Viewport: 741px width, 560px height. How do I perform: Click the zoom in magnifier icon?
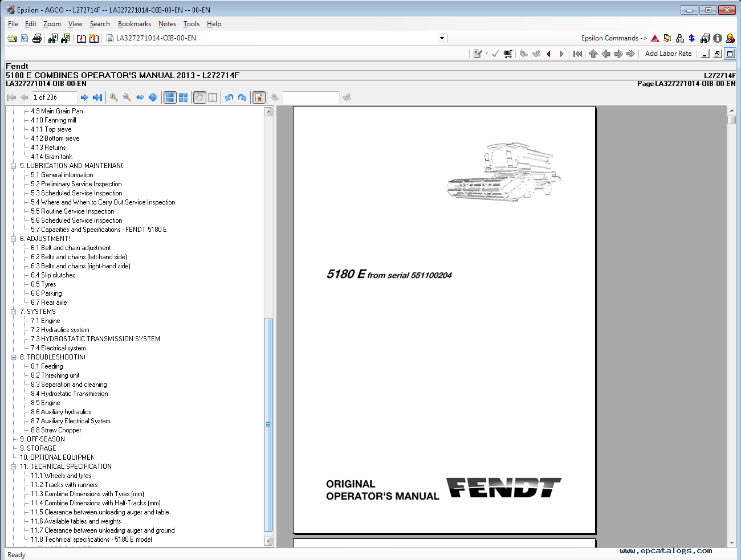point(114,97)
